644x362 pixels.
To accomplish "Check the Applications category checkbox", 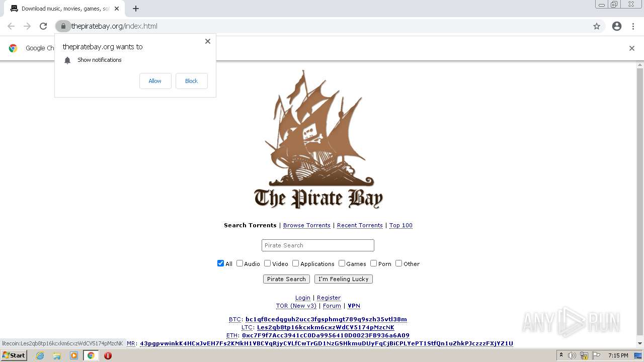I will [x=296, y=263].
